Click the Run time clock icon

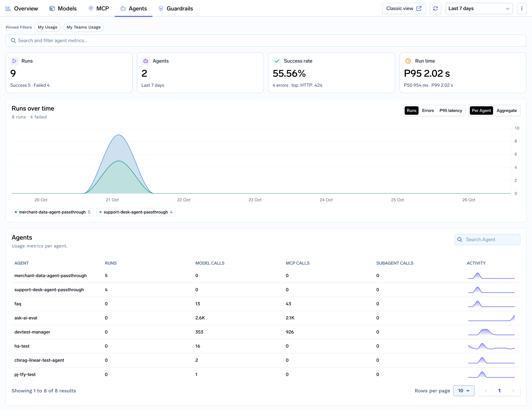408,61
